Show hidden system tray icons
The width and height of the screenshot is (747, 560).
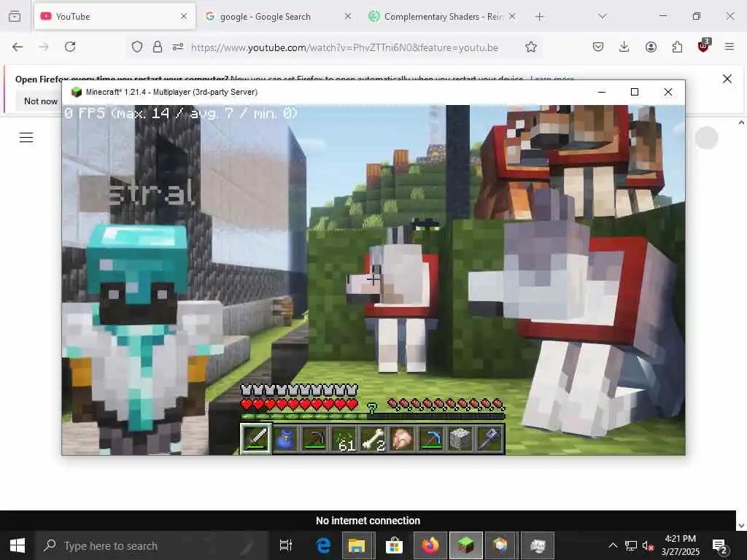pyautogui.click(x=613, y=545)
